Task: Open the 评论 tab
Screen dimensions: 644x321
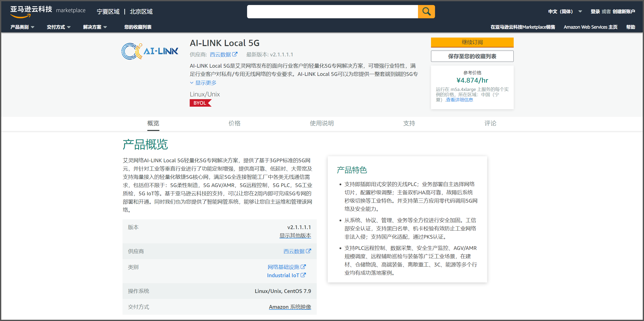Action: (490, 123)
